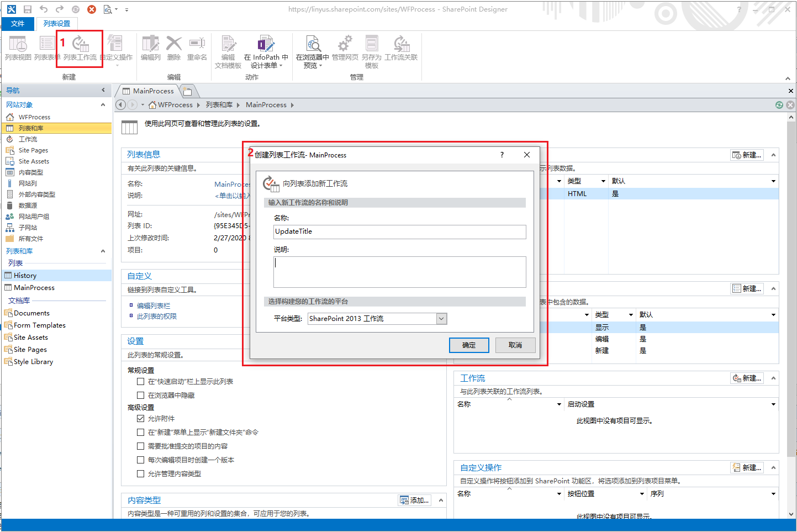
Task: Collapse the 导航 pane arrow
Action: coord(103,90)
